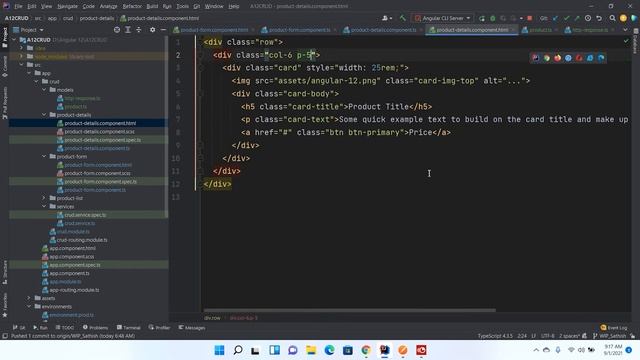Collapse the models folder
The image size is (640, 360).
pos(44,90)
